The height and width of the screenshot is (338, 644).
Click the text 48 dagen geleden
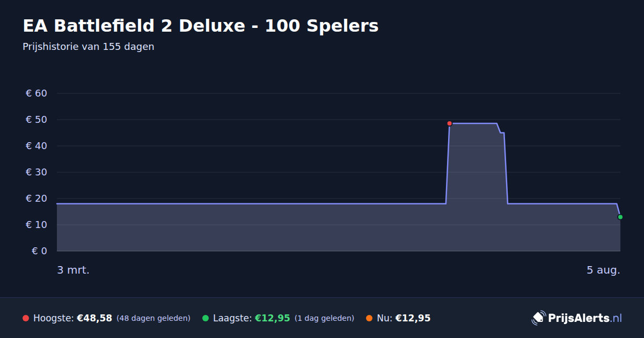point(153,318)
